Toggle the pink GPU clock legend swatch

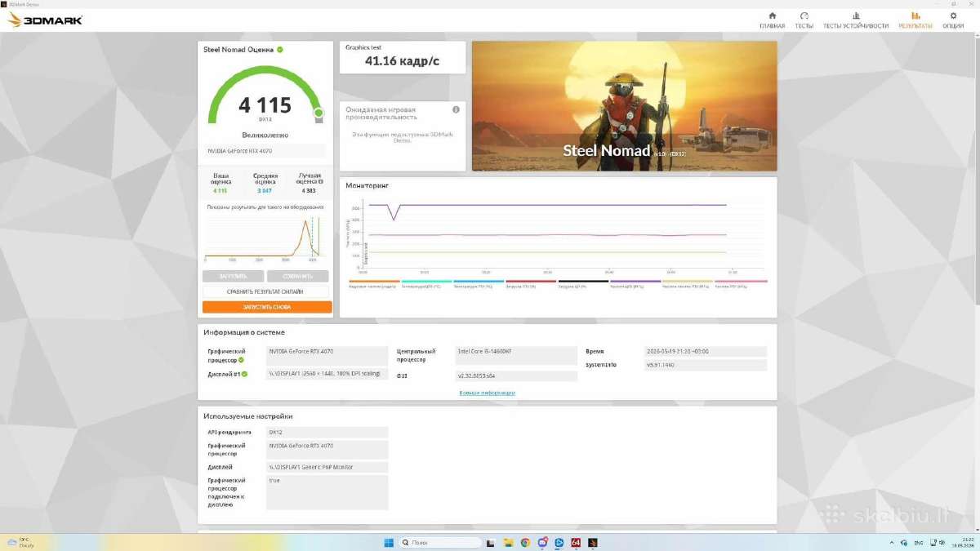741,282
